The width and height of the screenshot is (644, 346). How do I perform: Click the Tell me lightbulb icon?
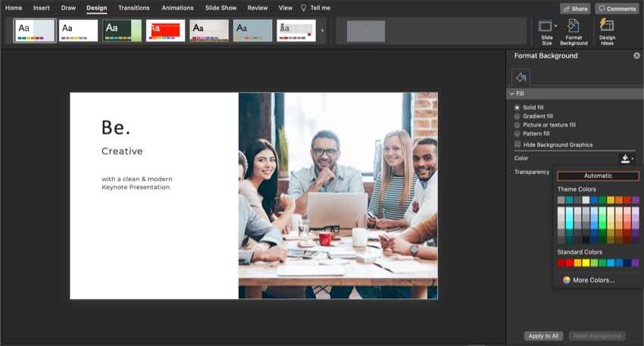click(304, 8)
